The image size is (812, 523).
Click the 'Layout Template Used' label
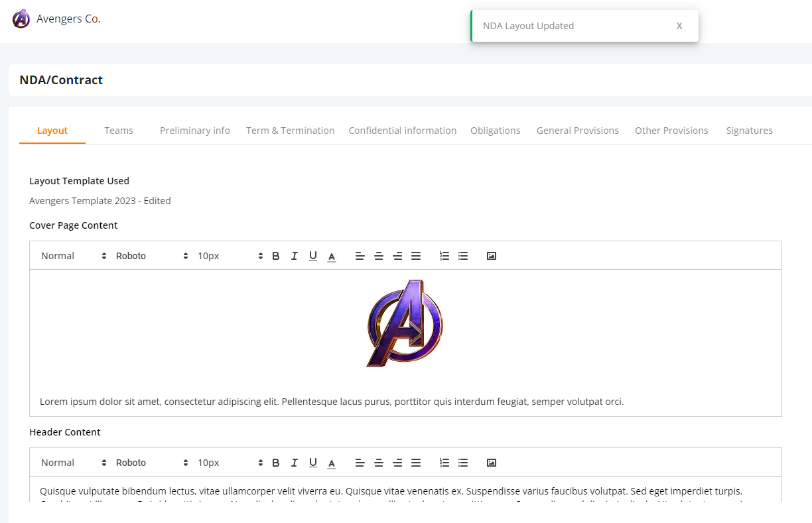(80, 181)
